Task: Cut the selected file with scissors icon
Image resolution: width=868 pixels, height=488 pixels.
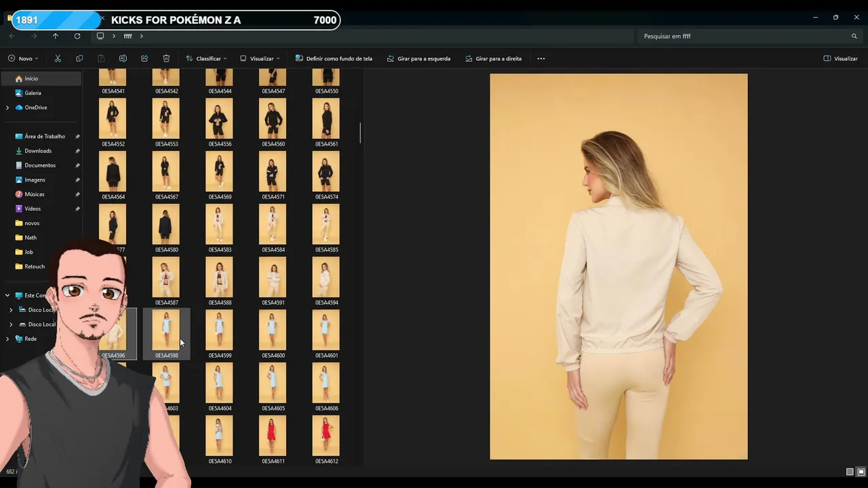Action: click(x=58, y=58)
